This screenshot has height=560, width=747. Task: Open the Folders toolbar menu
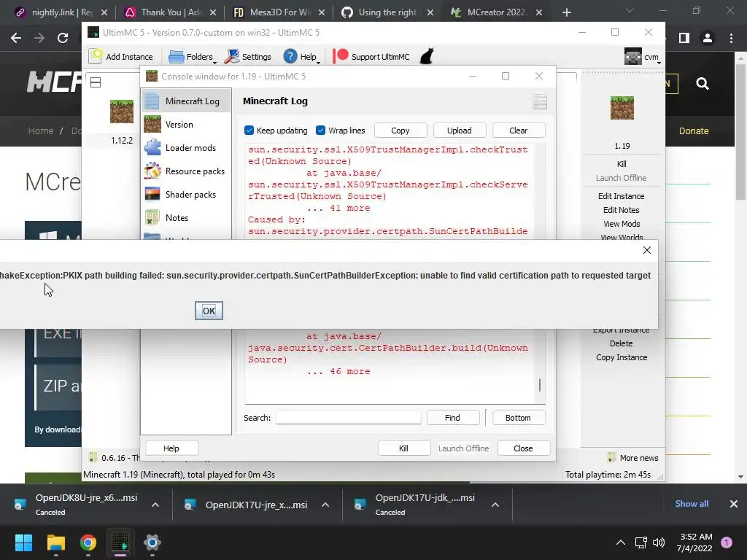(192, 57)
